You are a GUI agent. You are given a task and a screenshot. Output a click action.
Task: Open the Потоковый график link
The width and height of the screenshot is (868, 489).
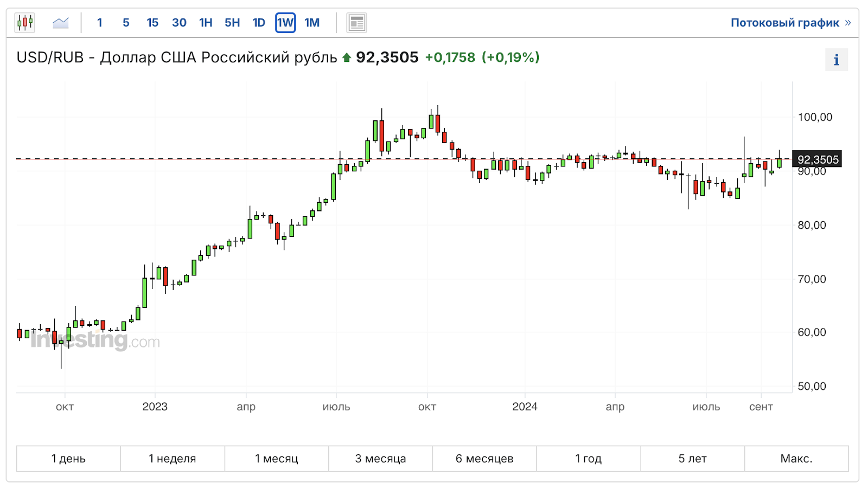pos(790,23)
